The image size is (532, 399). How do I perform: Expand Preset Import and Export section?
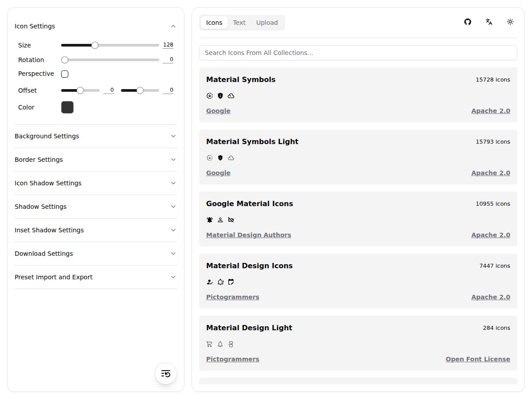point(96,277)
